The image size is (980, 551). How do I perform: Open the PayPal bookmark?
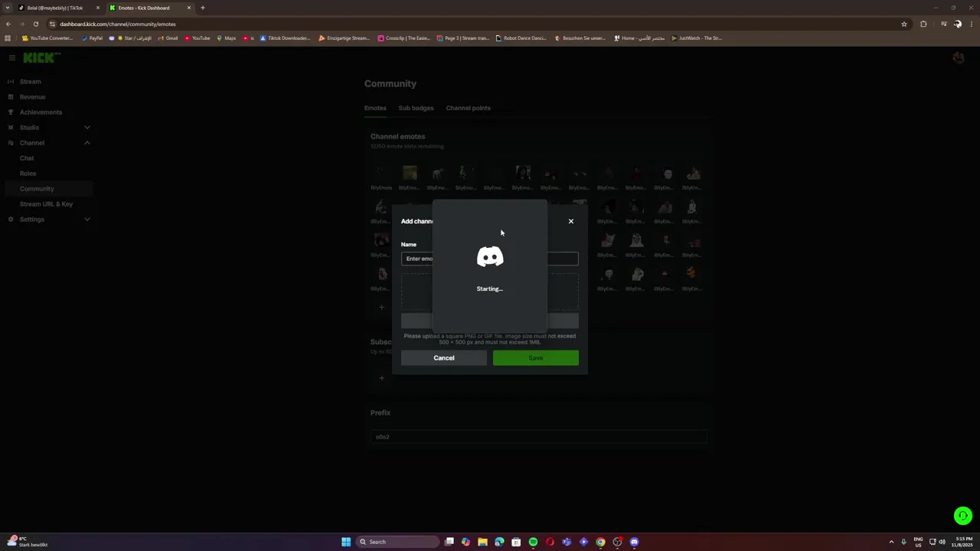[x=92, y=38]
